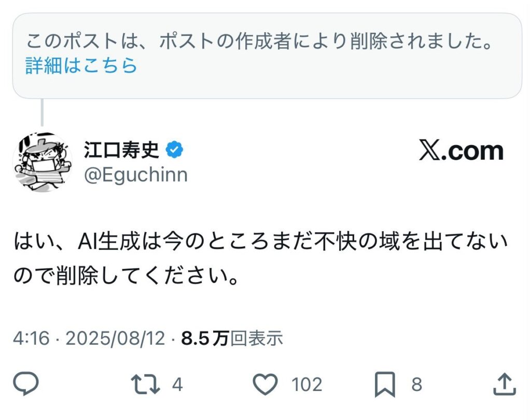This screenshot has width=531, height=420.
Task: Open the share menu via the share icon
Action: pyautogui.click(x=504, y=384)
